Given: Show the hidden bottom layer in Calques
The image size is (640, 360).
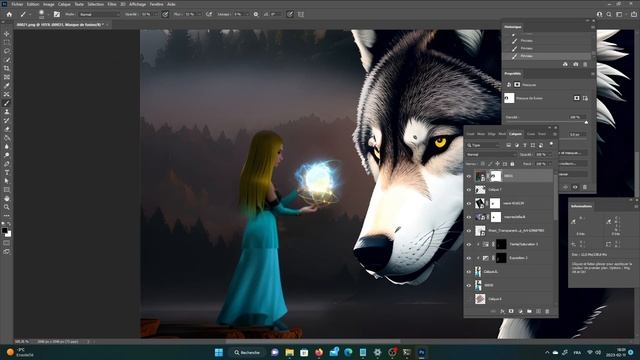Looking at the screenshot, I should tap(469, 299).
